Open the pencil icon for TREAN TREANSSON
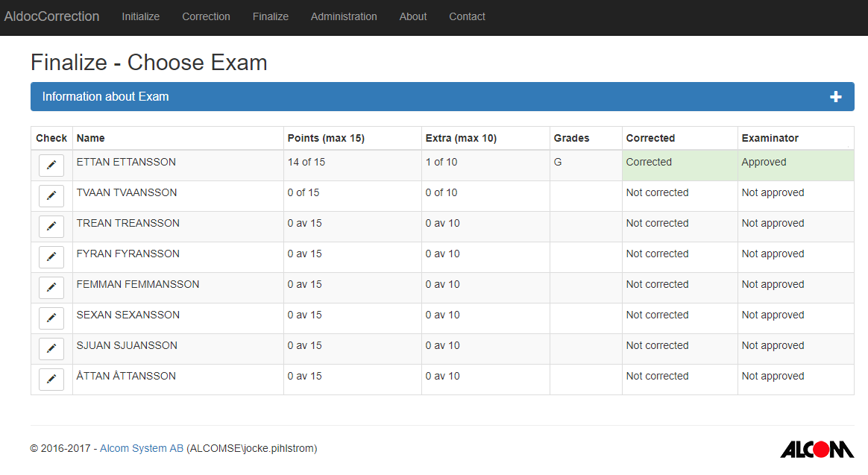868x475 pixels. pos(51,226)
